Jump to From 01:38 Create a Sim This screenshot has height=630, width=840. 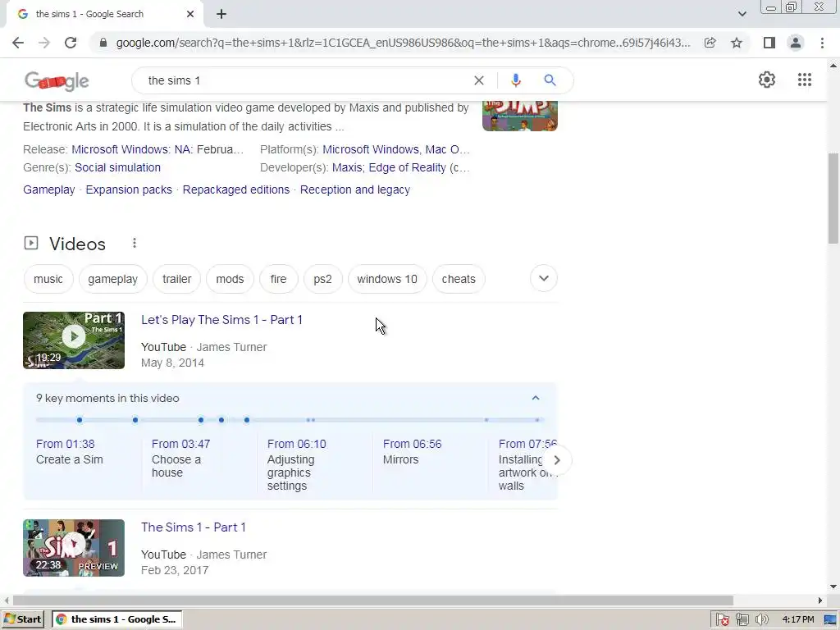(70, 452)
